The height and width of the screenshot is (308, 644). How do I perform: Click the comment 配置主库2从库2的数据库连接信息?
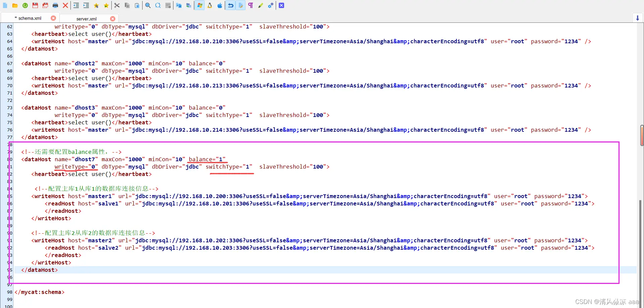(x=93, y=233)
